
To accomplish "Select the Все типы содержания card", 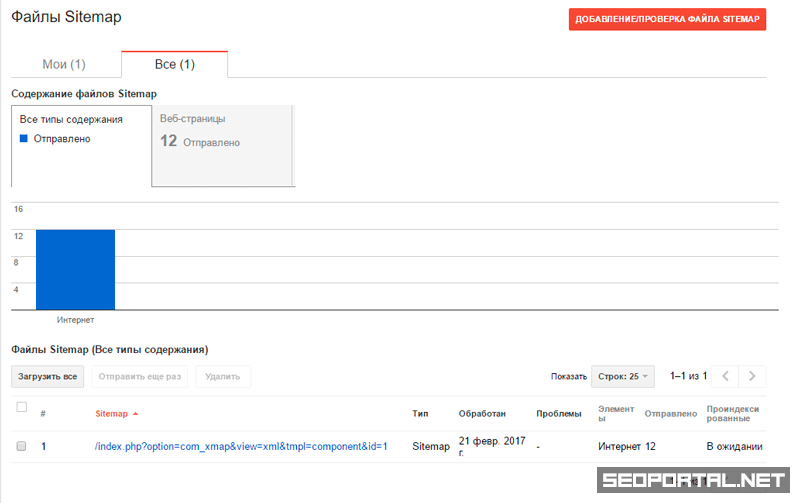I will [81, 145].
